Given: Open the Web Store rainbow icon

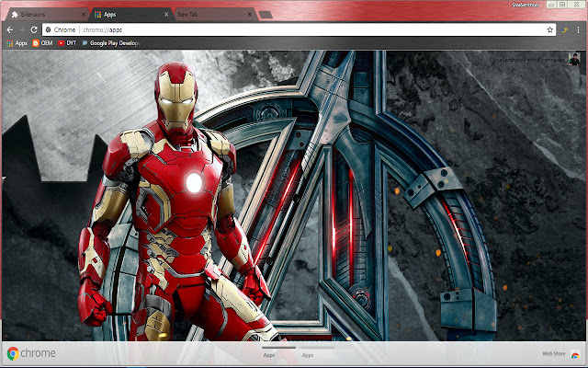Looking at the screenshot, I should pos(575,354).
